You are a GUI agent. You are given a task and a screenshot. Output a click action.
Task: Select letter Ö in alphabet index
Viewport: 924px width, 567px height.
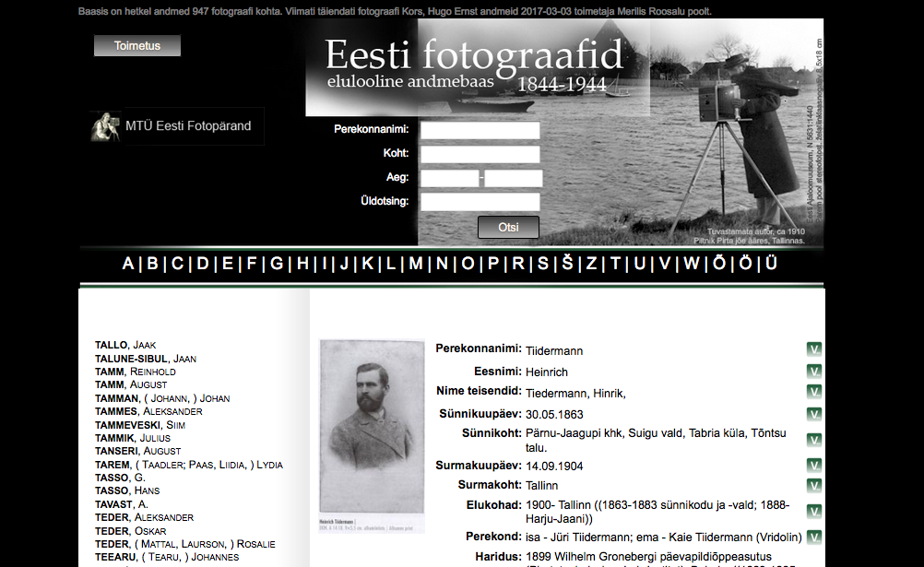click(x=745, y=262)
